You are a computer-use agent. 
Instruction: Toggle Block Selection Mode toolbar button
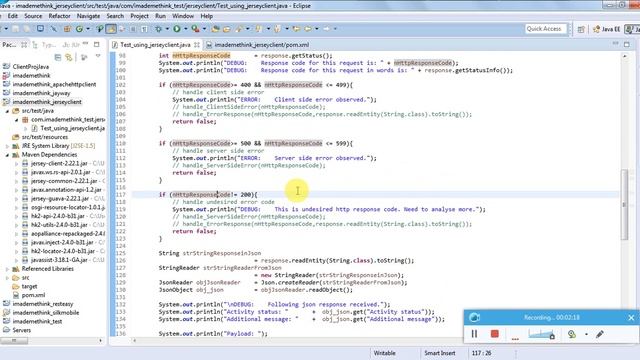coord(133,29)
